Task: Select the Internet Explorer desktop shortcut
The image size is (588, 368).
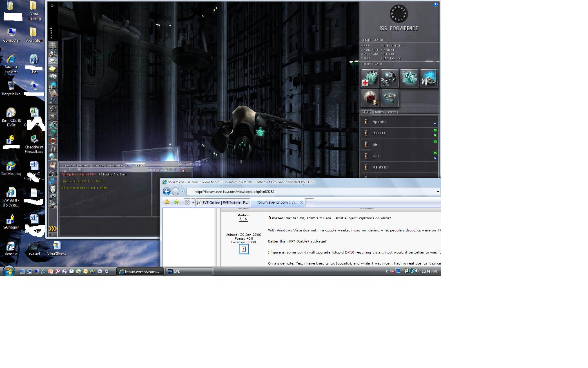Action: pyautogui.click(x=11, y=63)
